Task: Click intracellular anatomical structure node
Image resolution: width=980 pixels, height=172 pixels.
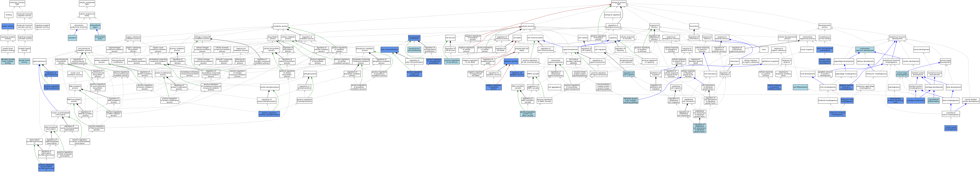Action: coord(79,26)
